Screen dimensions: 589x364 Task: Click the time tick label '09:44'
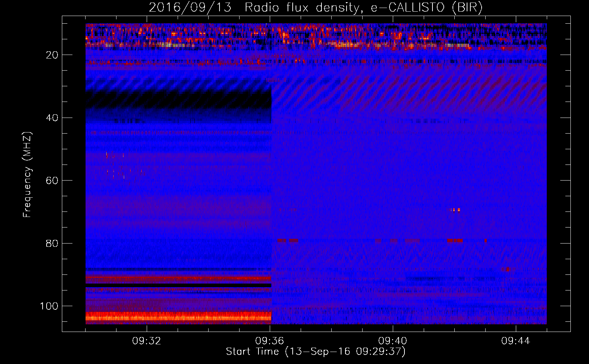[x=516, y=341]
